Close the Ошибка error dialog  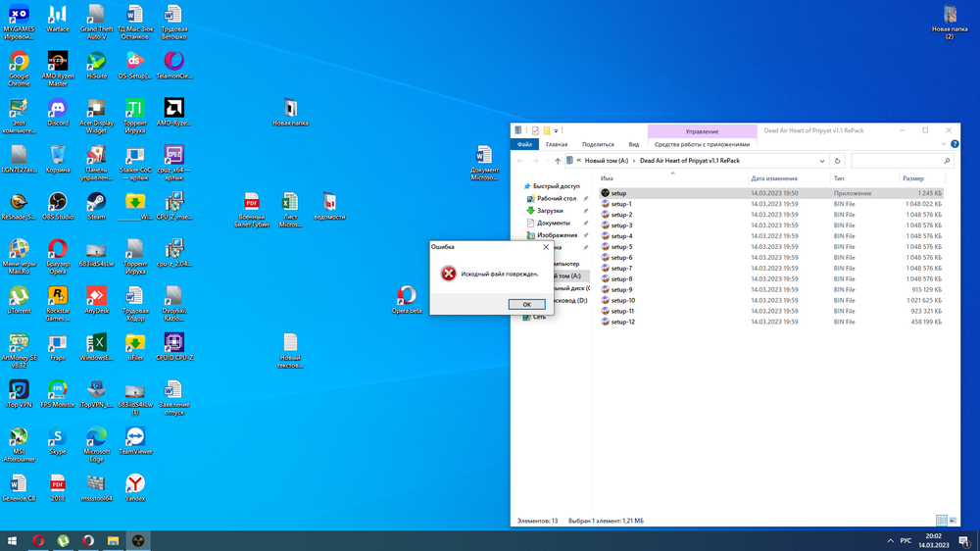click(546, 247)
